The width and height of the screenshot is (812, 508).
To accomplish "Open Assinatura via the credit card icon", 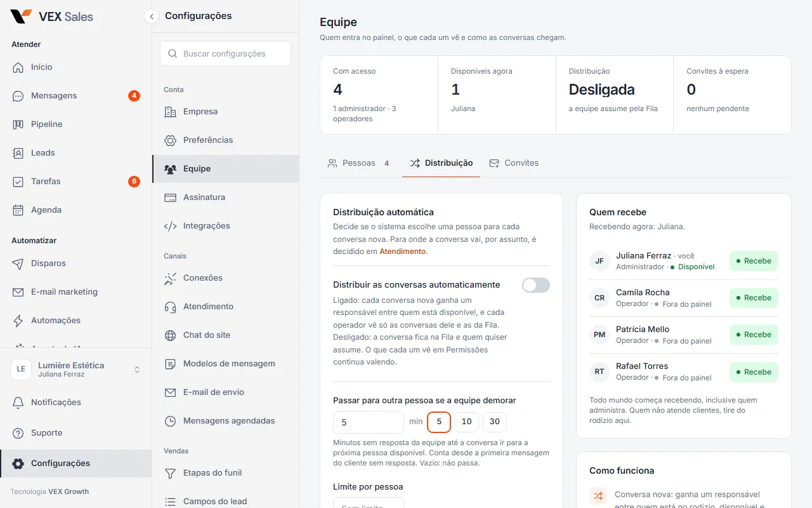I will 170,197.
